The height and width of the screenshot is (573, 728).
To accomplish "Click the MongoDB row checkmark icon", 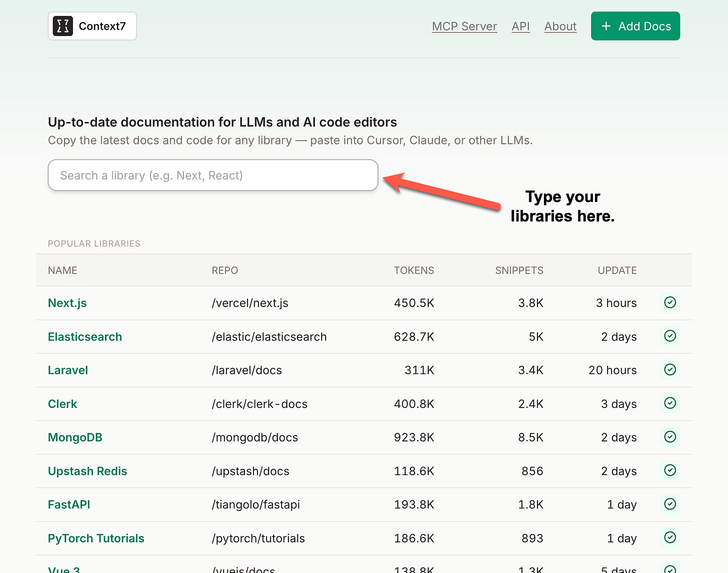I will click(670, 437).
